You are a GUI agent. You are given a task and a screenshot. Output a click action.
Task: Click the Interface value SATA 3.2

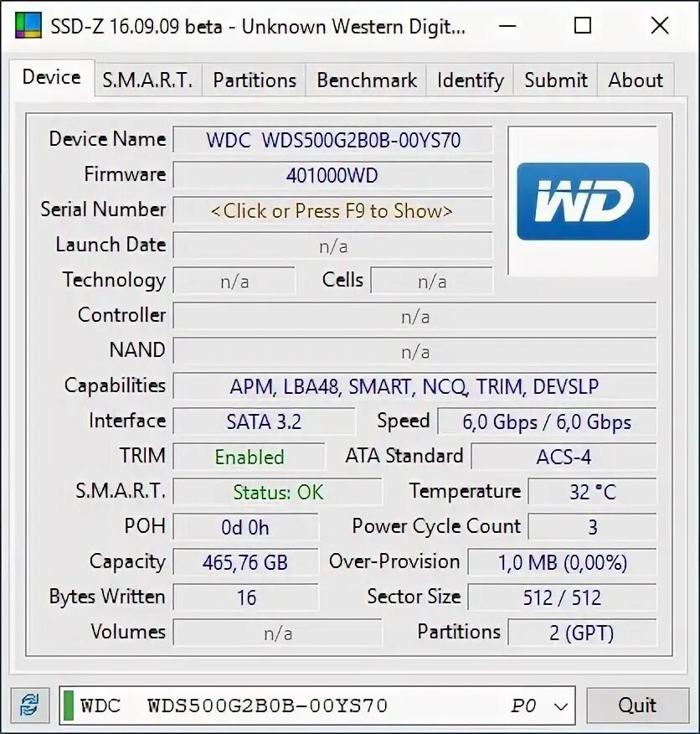coord(264,421)
